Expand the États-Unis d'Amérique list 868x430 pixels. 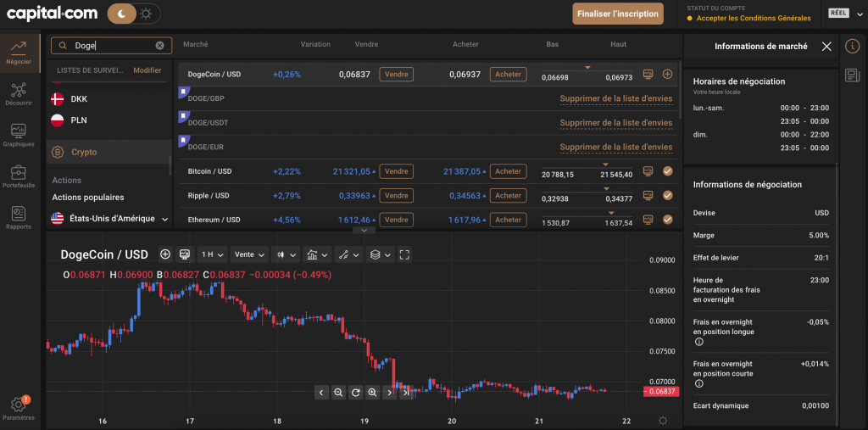pos(165,219)
